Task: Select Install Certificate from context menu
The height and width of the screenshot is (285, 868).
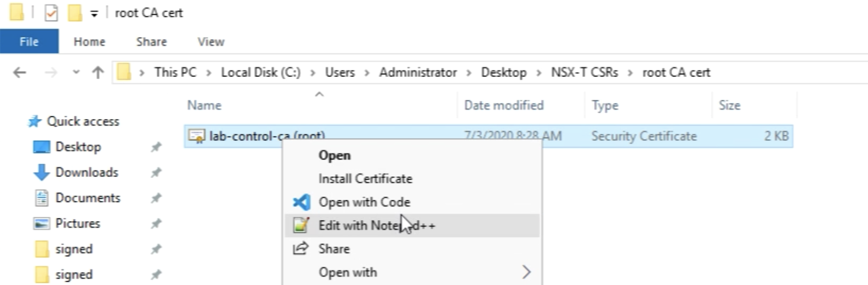Action: pyautogui.click(x=365, y=179)
